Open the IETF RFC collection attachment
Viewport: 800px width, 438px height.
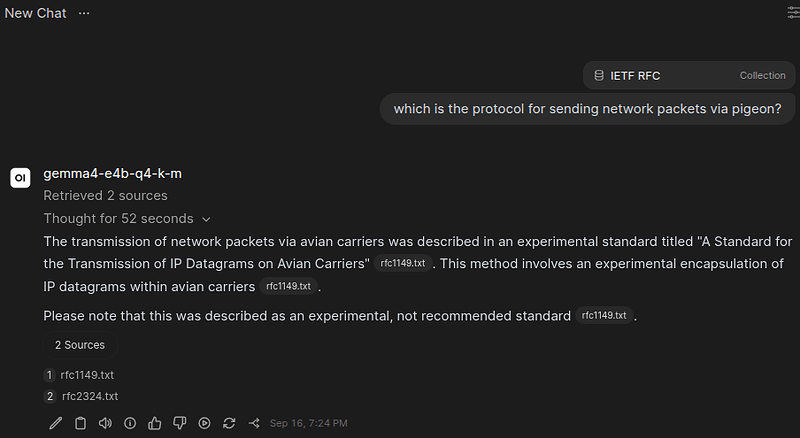[689, 76]
